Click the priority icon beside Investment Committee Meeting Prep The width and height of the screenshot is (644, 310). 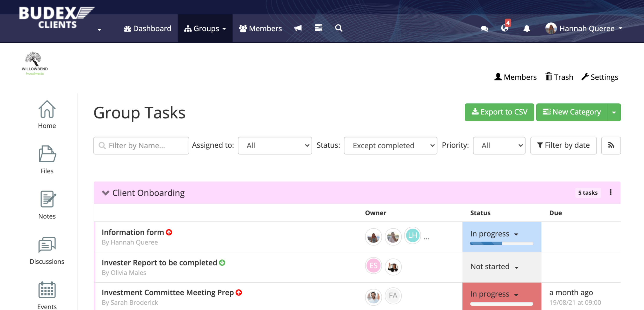point(239,292)
